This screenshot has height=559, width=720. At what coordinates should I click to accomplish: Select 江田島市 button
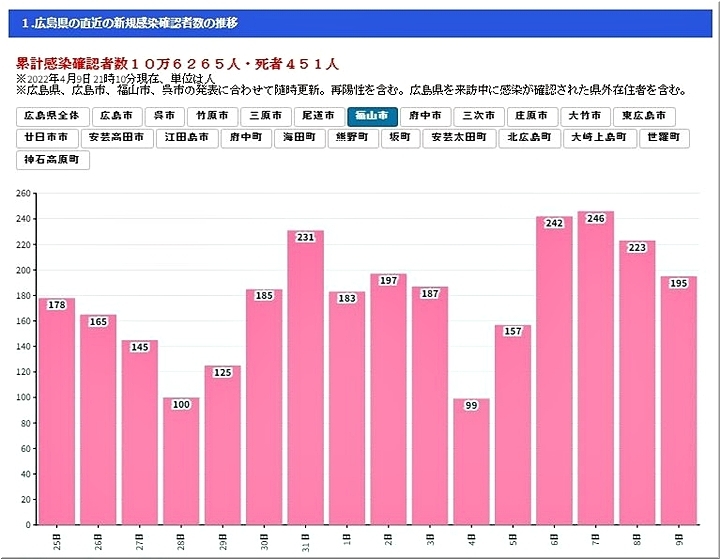pyautogui.click(x=187, y=137)
